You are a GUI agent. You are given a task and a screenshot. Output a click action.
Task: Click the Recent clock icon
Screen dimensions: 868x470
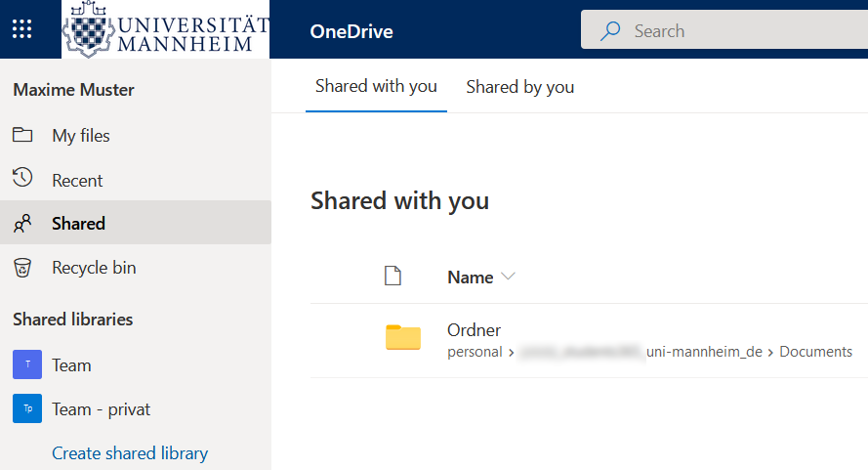click(x=22, y=178)
